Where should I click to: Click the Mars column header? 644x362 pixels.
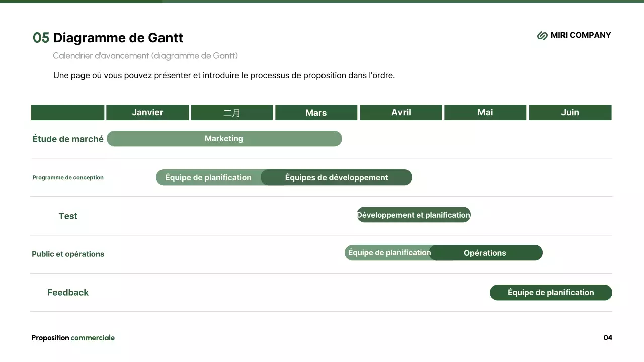pos(316,112)
